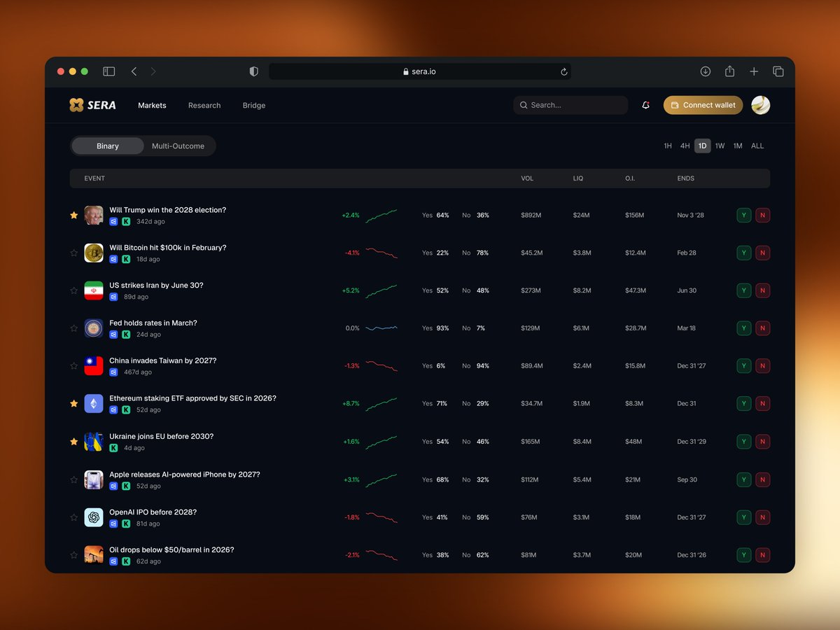Buy No on OpenAI IPO market
The height and width of the screenshot is (630, 840).
tap(763, 517)
